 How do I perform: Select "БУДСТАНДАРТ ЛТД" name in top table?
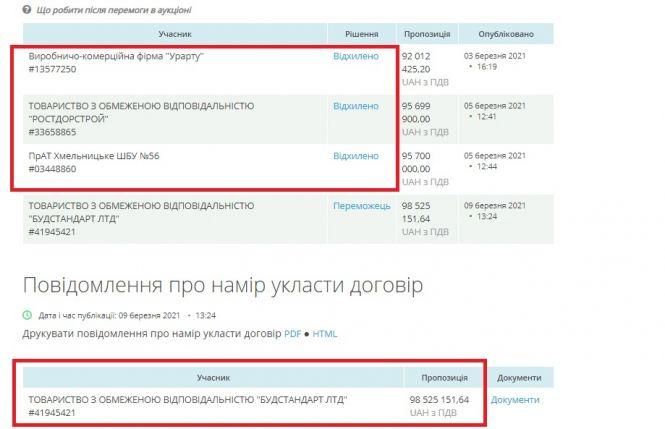[x=141, y=212]
